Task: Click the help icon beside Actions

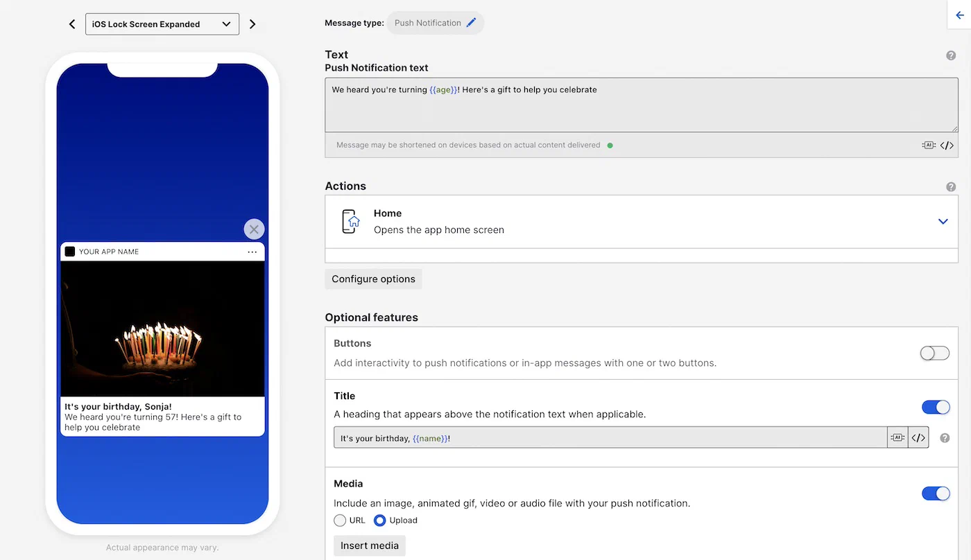Action: tap(951, 186)
